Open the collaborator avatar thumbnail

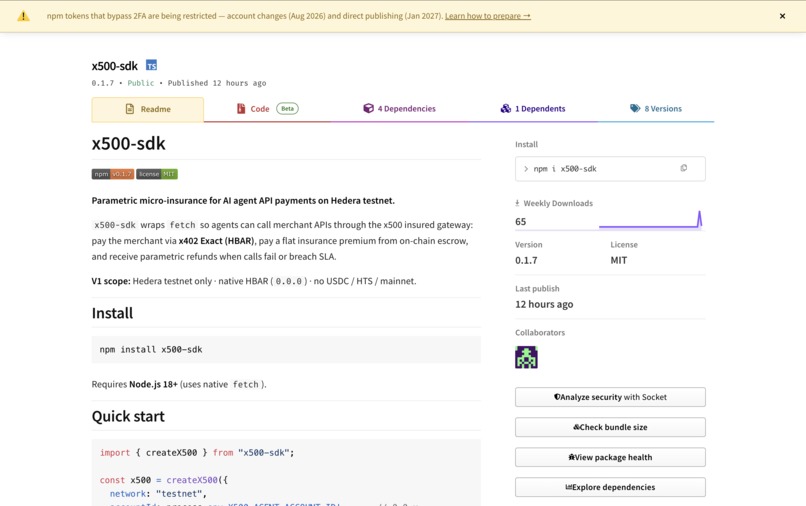(x=526, y=357)
